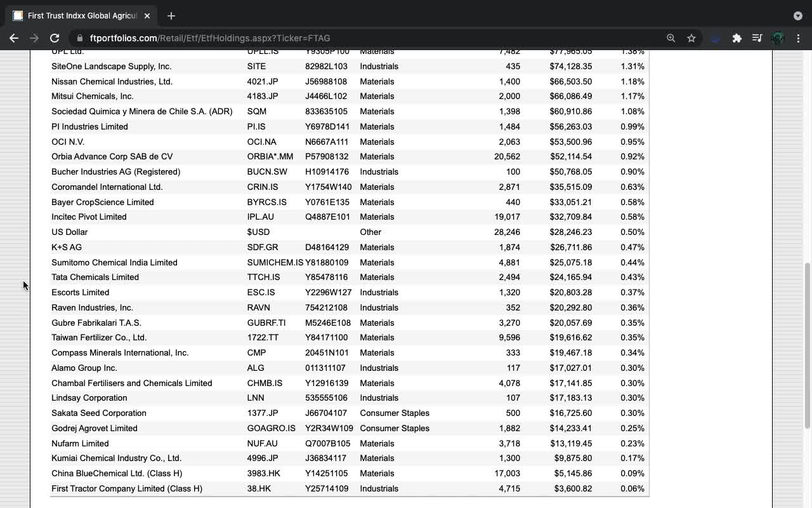Click Kumiai Chemical Industry Co., Ltd.

coord(117,458)
